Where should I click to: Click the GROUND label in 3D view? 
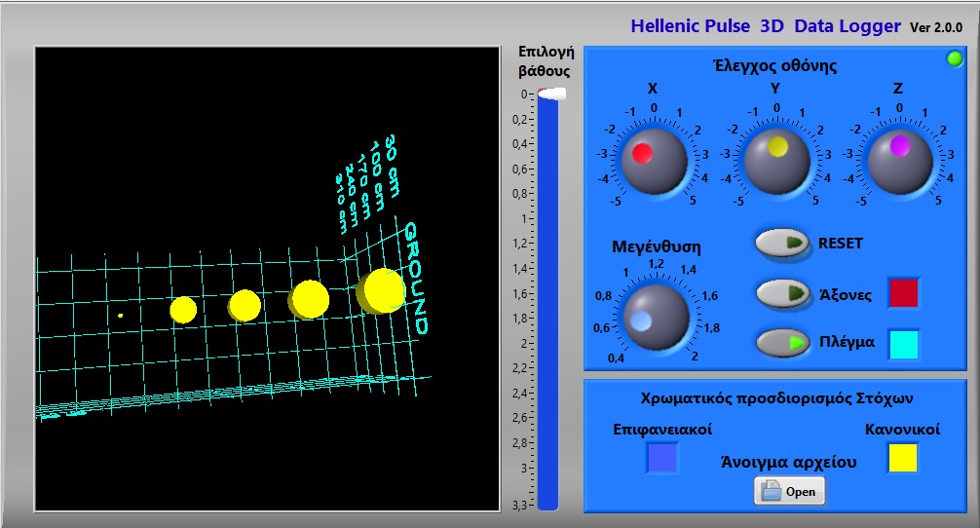click(415, 279)
